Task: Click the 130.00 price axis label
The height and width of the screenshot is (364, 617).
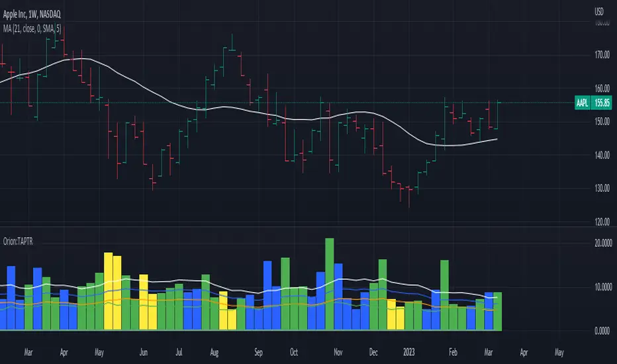Action: [602, 188]
